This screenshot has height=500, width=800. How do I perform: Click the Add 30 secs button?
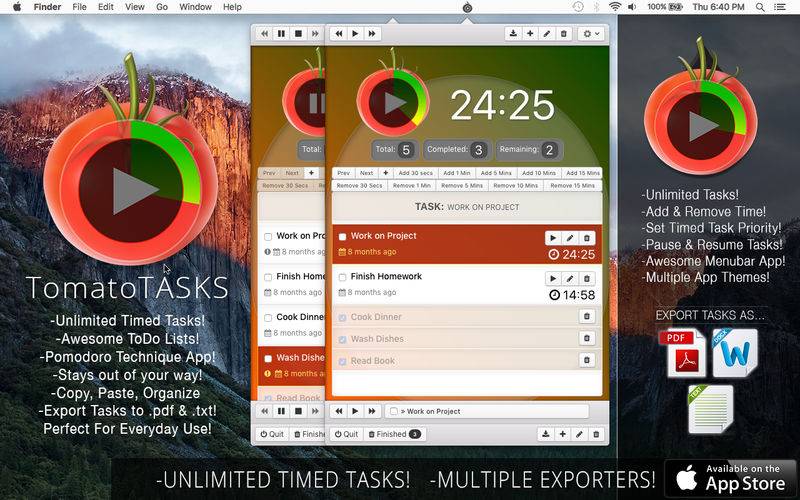coord(415,173)
